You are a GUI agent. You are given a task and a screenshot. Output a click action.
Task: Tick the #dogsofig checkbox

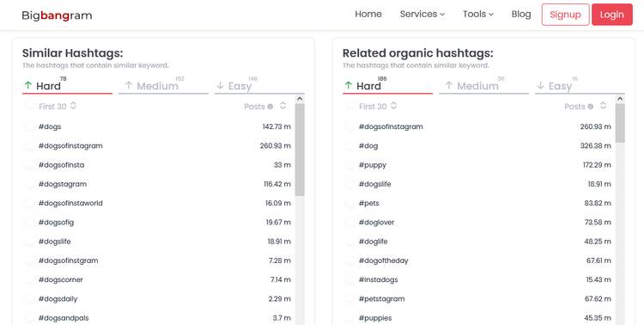pyautogui.click(x=30, y=222)
